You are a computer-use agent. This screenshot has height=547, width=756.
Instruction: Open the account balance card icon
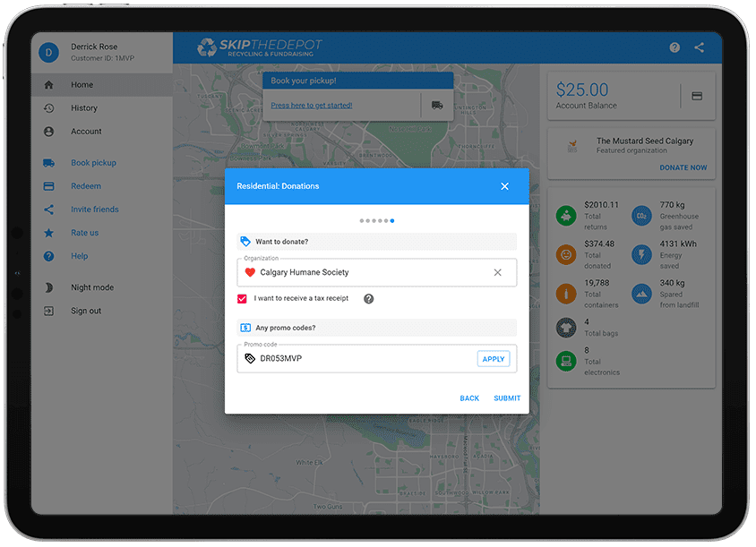click(697, 96)
